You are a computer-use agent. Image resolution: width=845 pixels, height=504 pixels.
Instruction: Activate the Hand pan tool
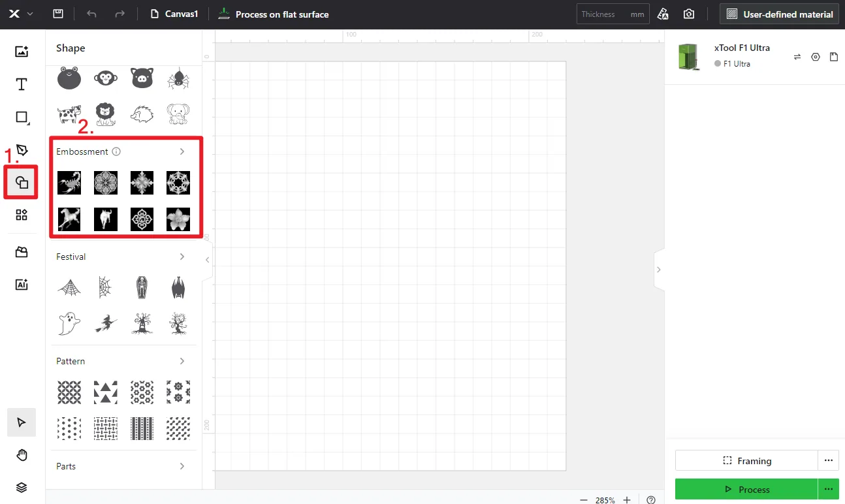tap(22, 455)
